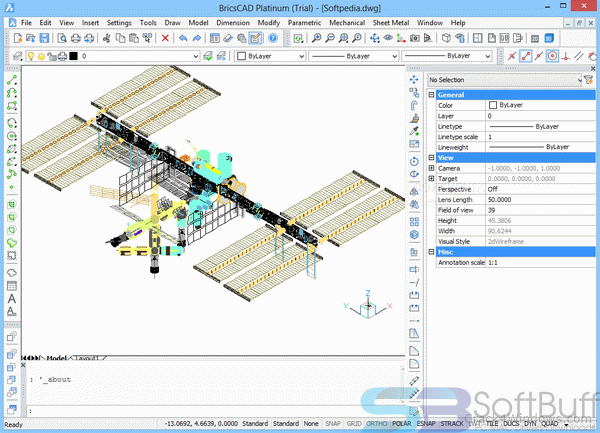This screenshot has width=600, height=433.
Task: Click the Zoom Out magnifier icon
Action: coord(330,38)
